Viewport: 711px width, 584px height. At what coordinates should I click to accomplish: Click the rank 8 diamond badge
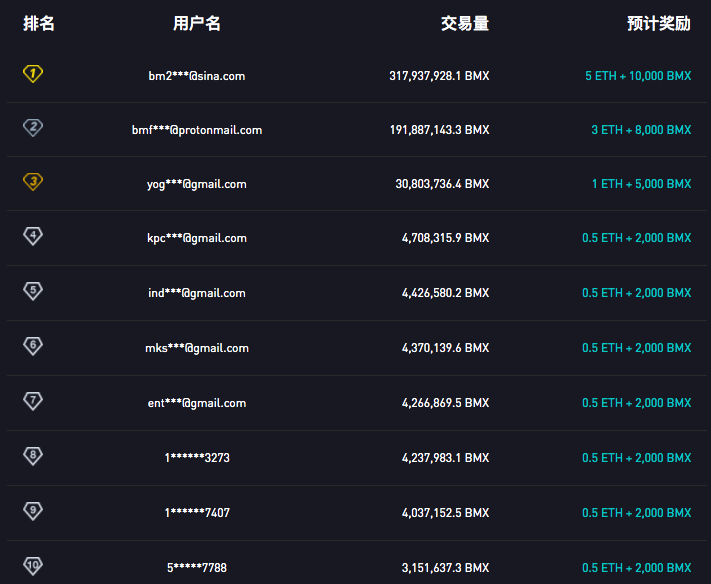[x=33, y=456]
